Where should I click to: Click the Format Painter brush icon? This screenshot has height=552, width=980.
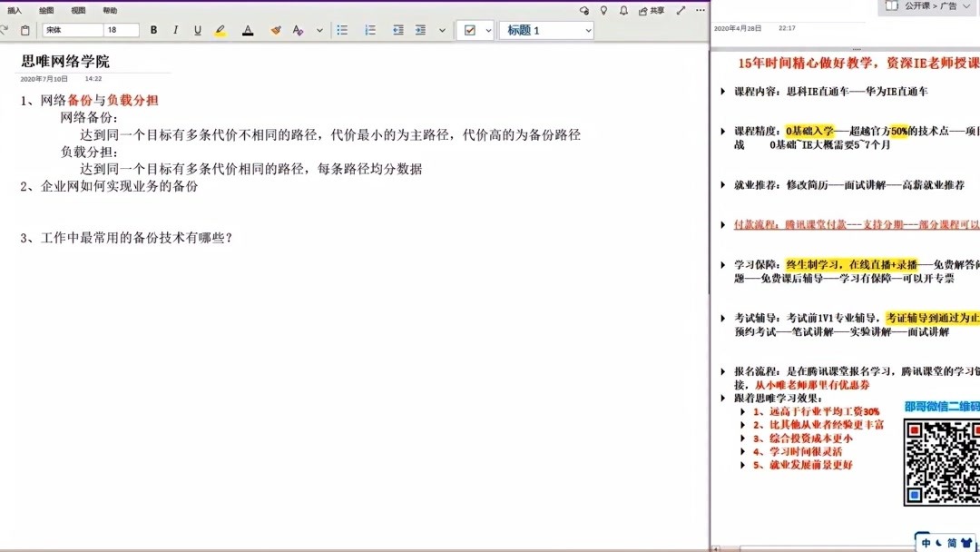(x=276, y=30)
